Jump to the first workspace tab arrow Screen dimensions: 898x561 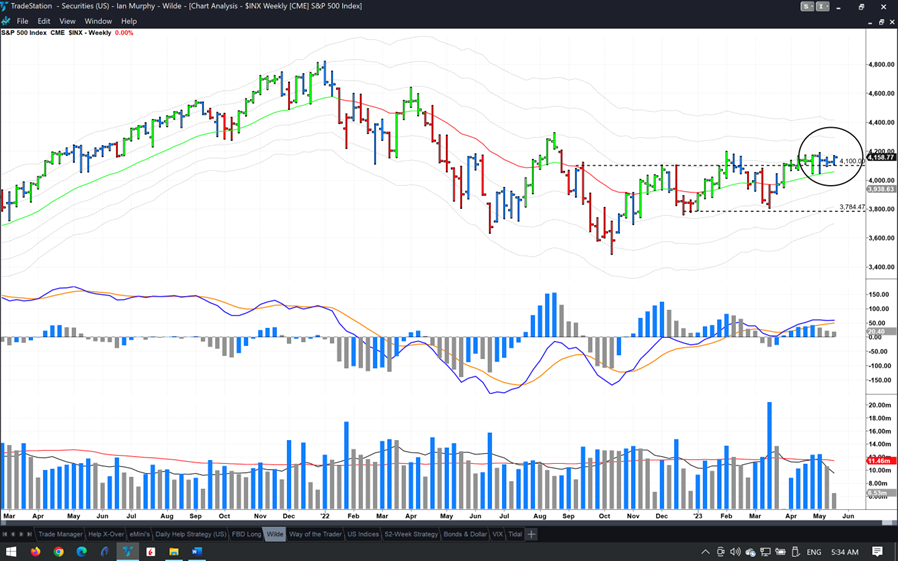(5, 534)
